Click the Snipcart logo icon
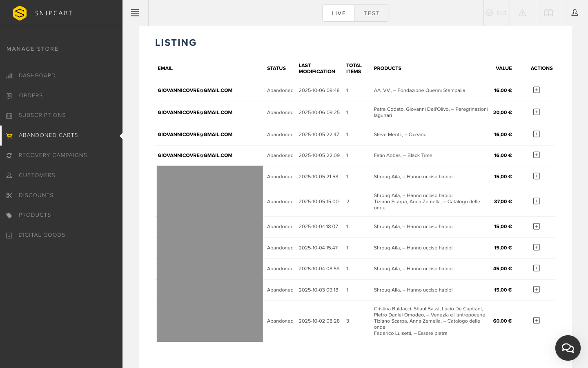This screenshot has width=588, height=368. pos(20,13)
